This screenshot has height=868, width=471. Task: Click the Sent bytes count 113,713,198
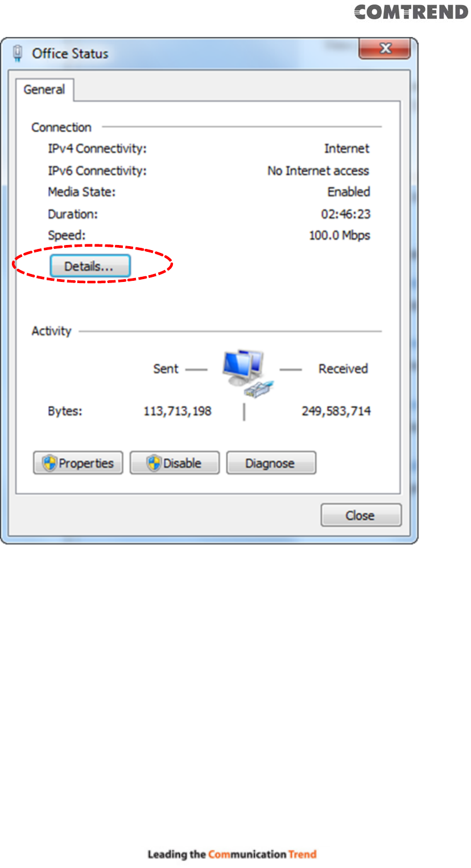click(177, 412)
